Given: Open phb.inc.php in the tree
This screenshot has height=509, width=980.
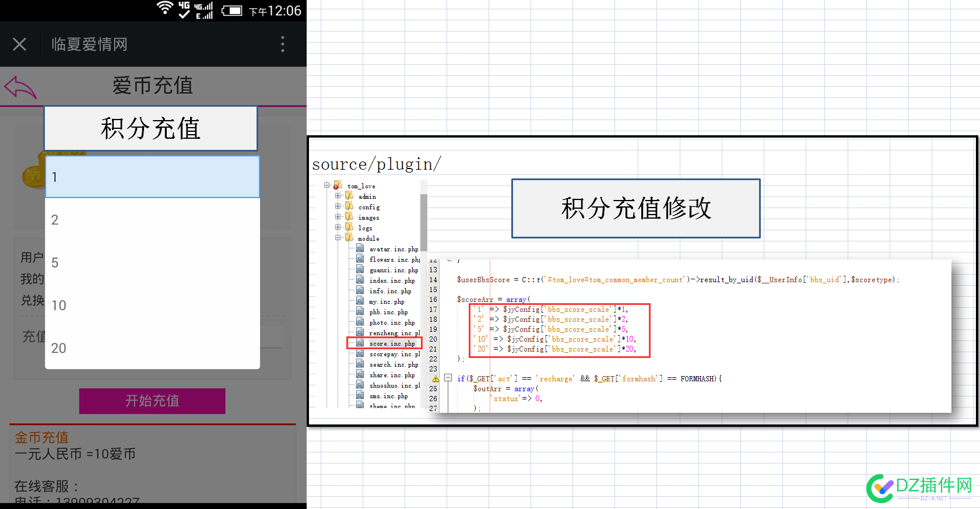Looking at the screenshot, I should pyautogui.click(x=388, y=312).
